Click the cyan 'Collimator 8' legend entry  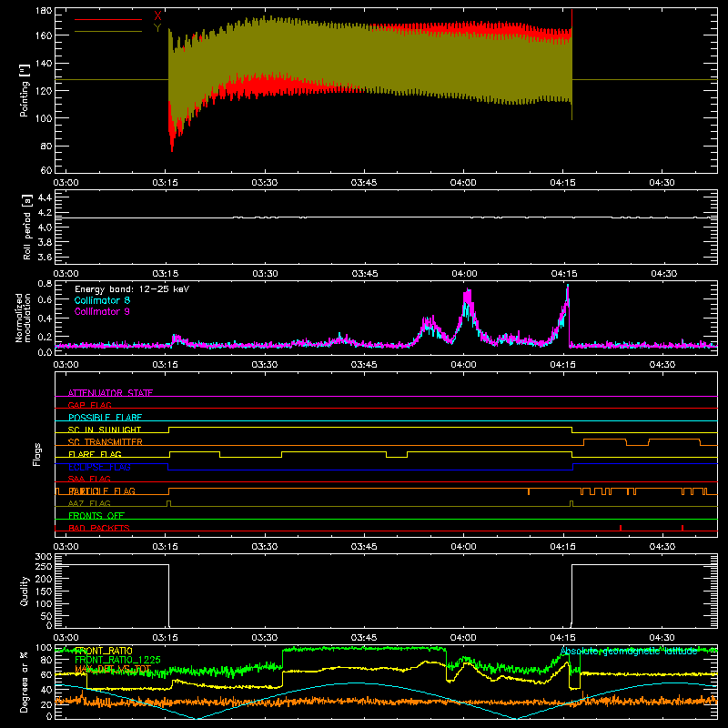(x=102, y=300)
